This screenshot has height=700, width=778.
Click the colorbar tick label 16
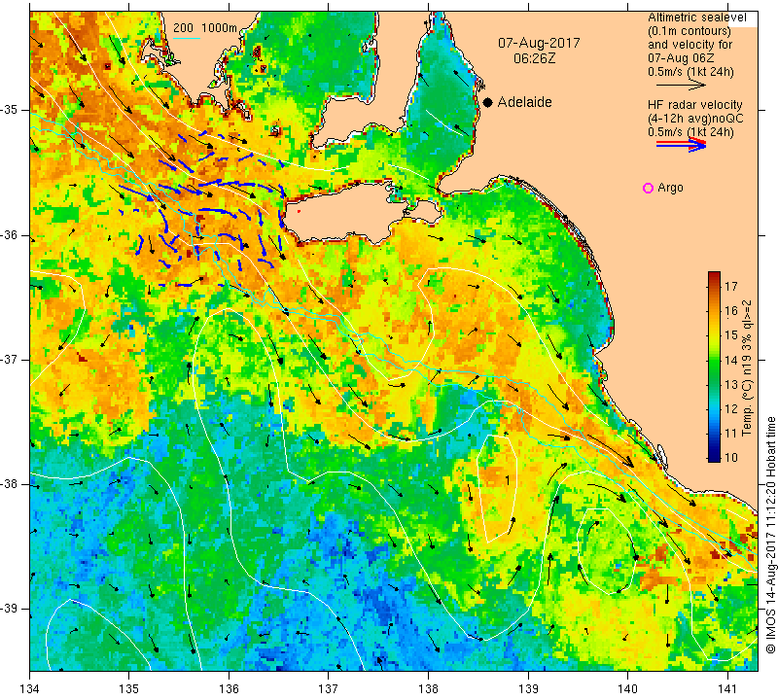(x=731, y=310)
